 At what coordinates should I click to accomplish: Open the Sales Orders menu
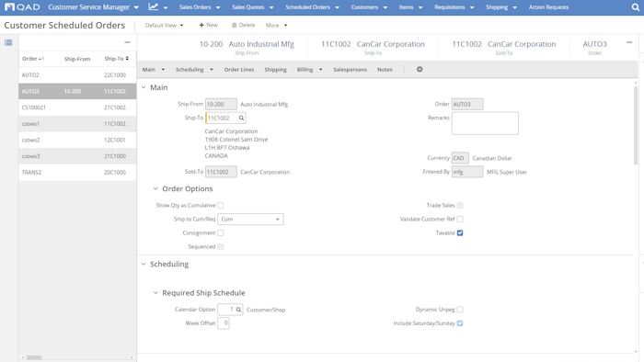click(x=200, y=7)
